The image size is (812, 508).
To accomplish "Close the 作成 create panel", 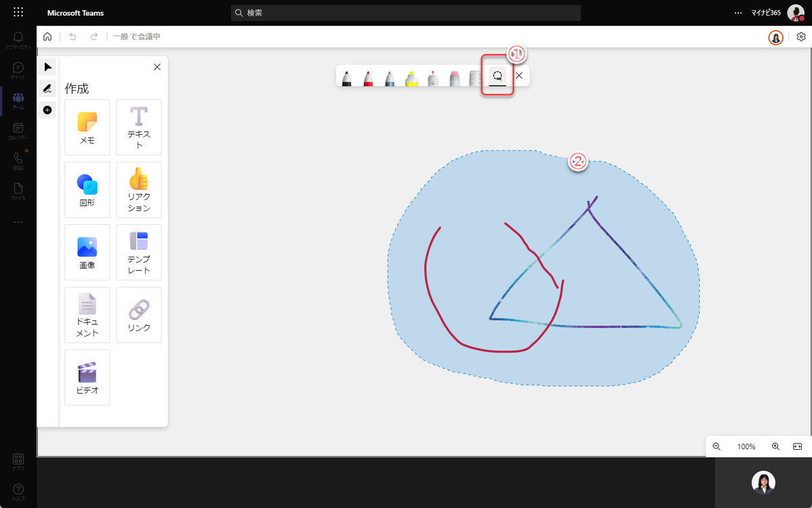I will (157, 66).
